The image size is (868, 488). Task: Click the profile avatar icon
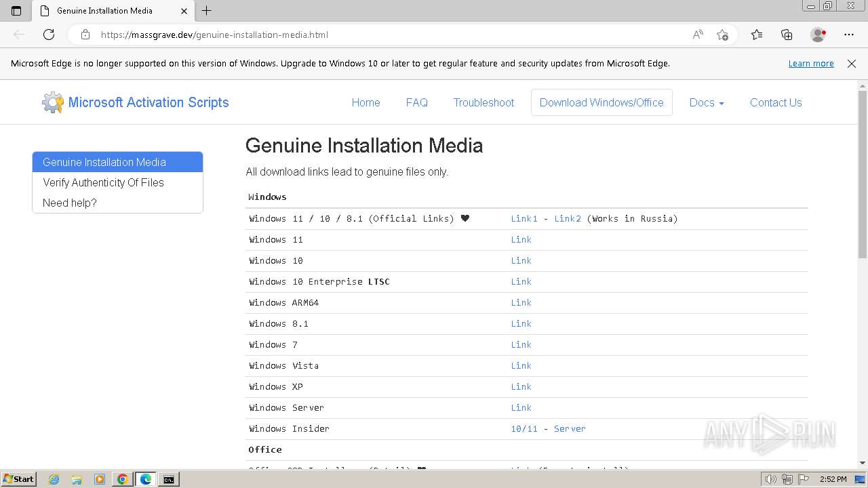[x=818, y=35]
